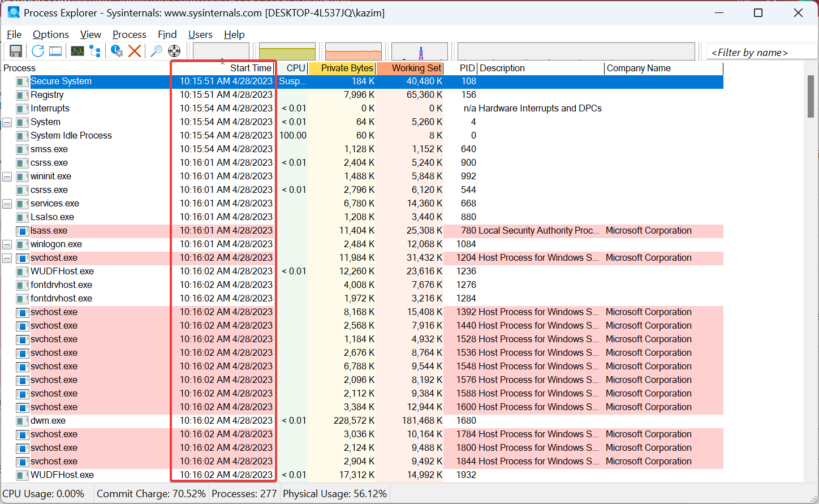Click Commit Charge: 70.52% status entry
This screenshot has width=819, height=504.
(x=151, y=494)
